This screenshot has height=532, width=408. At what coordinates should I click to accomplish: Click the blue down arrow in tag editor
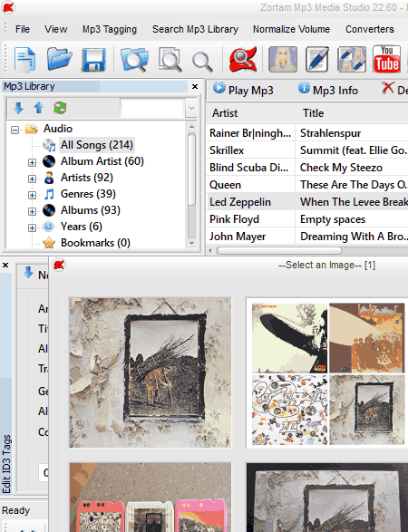click(28, 273)
